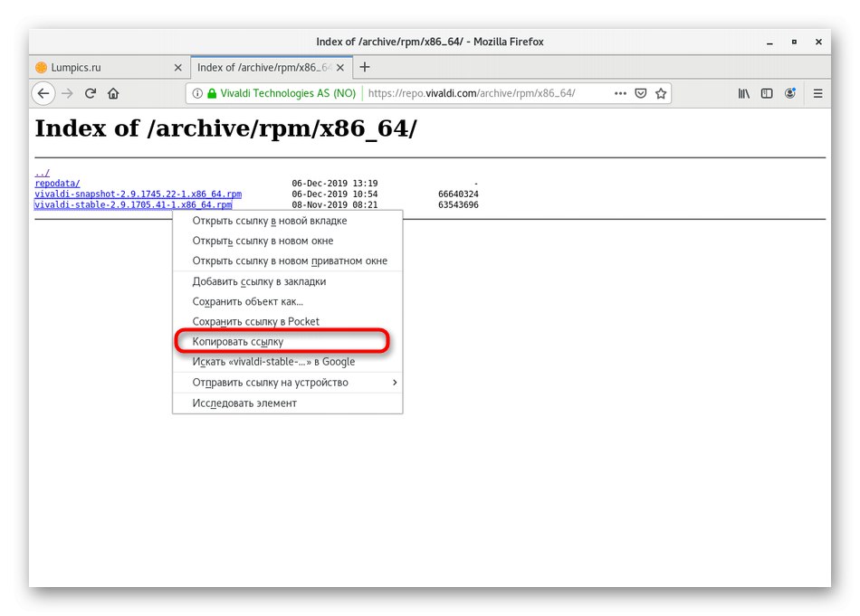The image size is (860, 616).
Task: Select Добавить ссылку в закладки
Action: [x=287, y=281]
